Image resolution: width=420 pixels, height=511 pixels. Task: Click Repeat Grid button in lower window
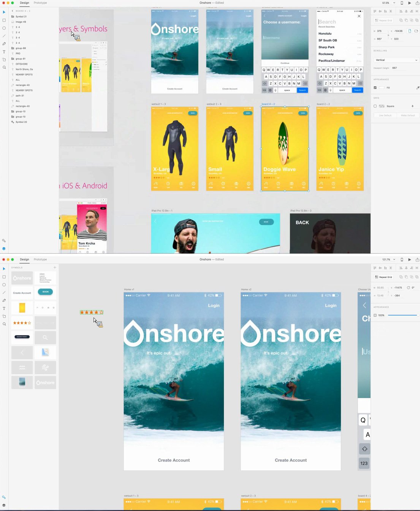[x=384, y=277]
